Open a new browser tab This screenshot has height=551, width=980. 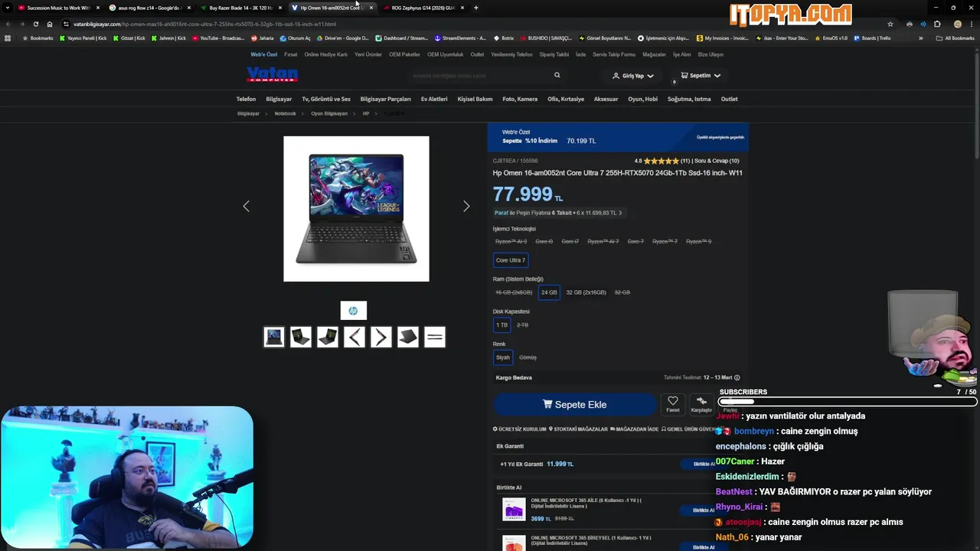click(475, 8)
